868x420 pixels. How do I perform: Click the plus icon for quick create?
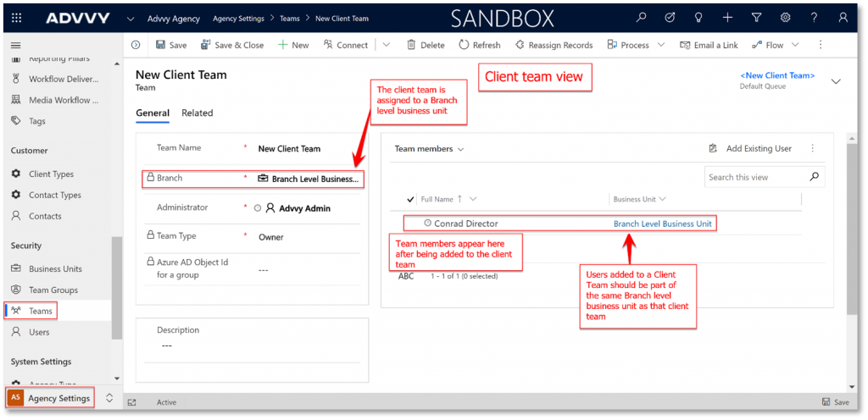[x=727, y=18]
